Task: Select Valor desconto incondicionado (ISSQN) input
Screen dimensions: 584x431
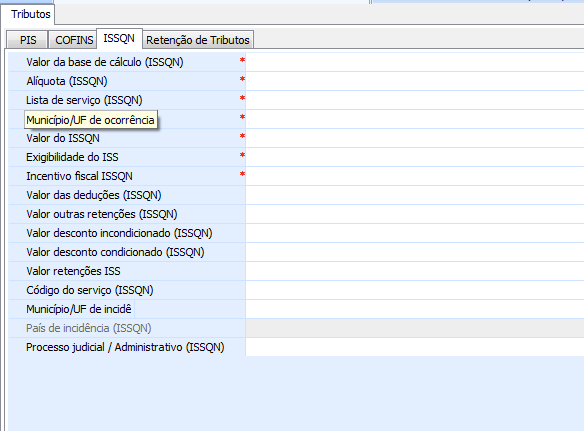Action: tap(415, 233)
